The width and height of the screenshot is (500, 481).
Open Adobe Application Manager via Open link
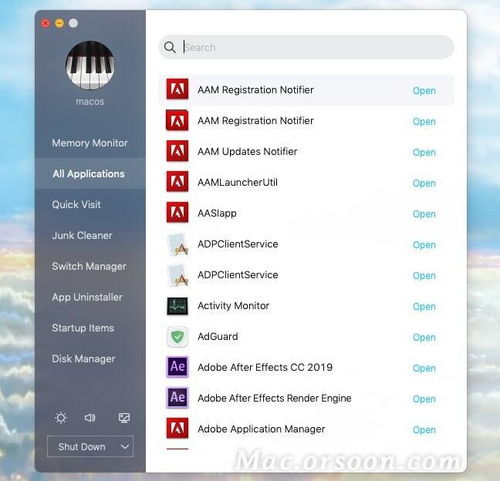pos(424,430)
